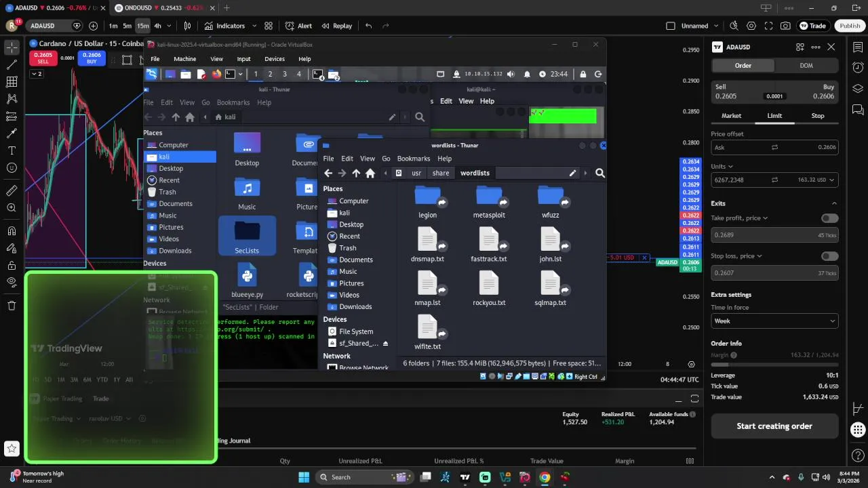Open the layout templates grid icon
The width and height of the screenshot is (868, 488).
(x=269, y=26)
